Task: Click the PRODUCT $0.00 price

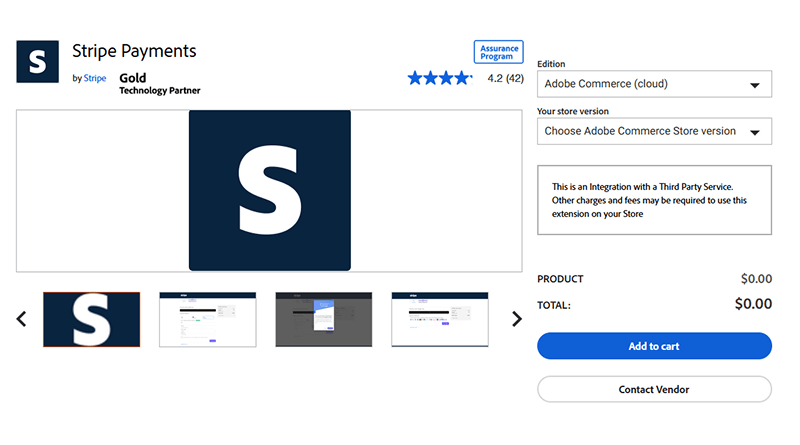Action: click(756, 279)
